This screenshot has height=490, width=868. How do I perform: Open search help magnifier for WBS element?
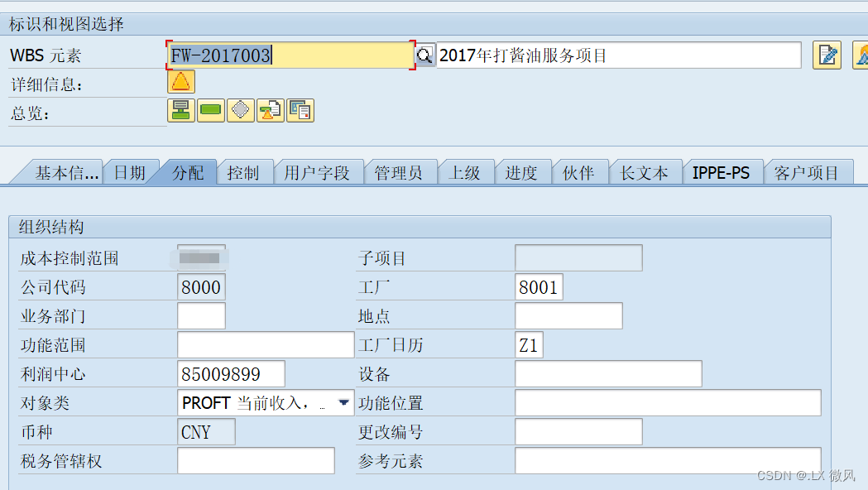pos(424,55)
